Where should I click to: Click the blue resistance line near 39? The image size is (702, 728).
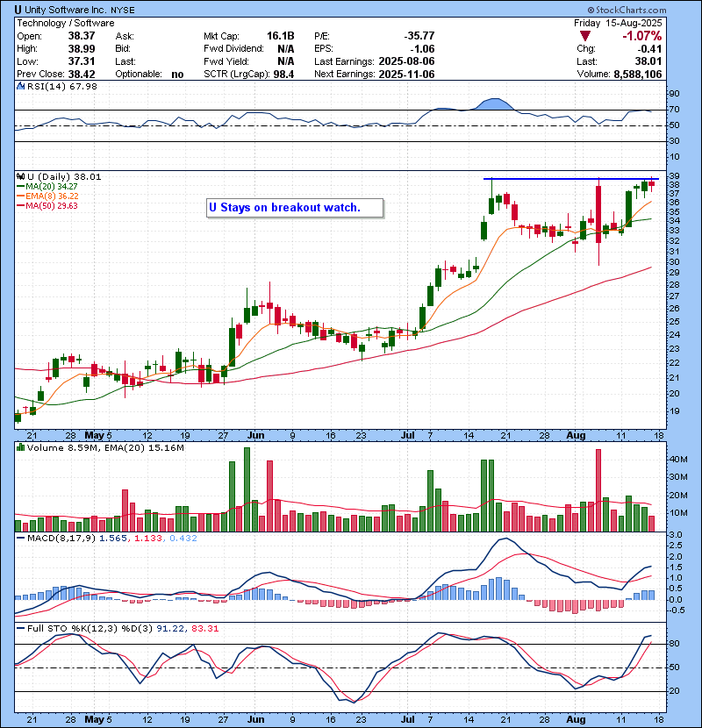[571, 179]
